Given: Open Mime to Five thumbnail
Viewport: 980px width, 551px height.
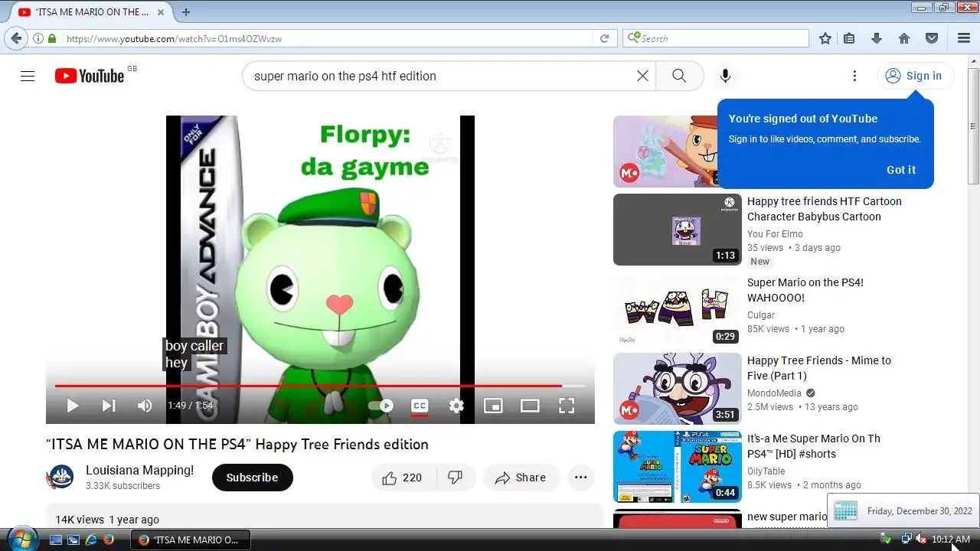Looking at the screenshot, I should (677, 389).
